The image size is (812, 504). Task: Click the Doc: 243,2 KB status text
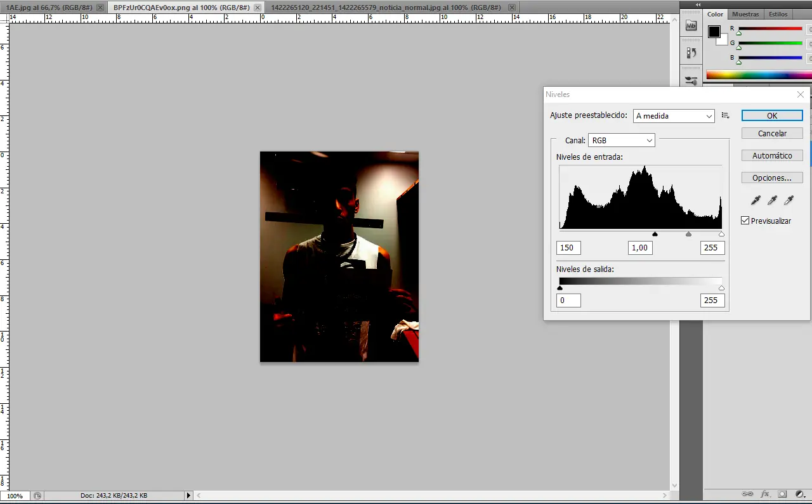(x=114, y=496)
